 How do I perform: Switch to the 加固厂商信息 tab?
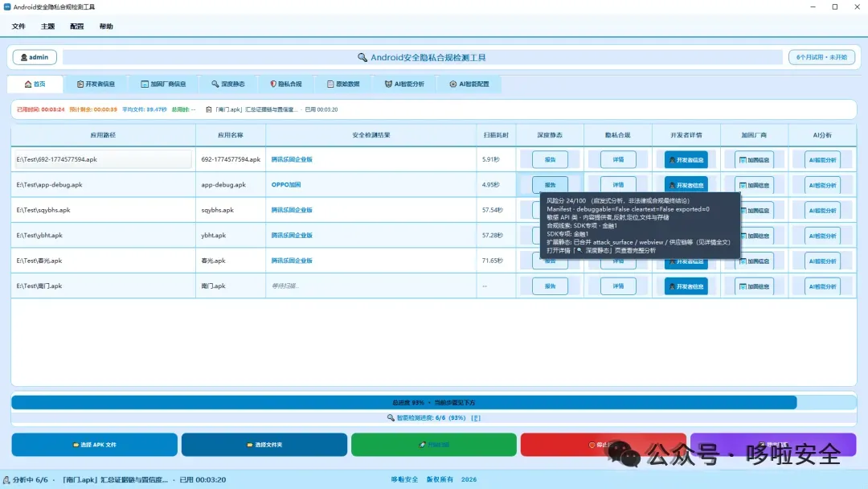tap(163, 84)
